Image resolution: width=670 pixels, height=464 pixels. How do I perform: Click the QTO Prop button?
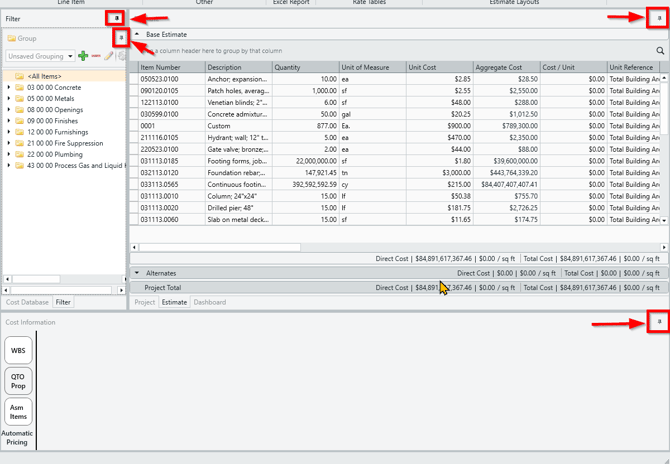point(18,381)
